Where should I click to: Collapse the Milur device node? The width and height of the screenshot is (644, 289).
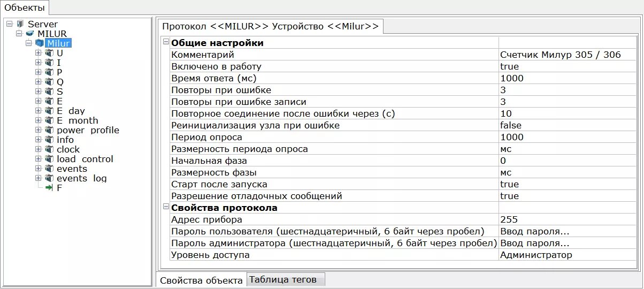click(28, 43)
